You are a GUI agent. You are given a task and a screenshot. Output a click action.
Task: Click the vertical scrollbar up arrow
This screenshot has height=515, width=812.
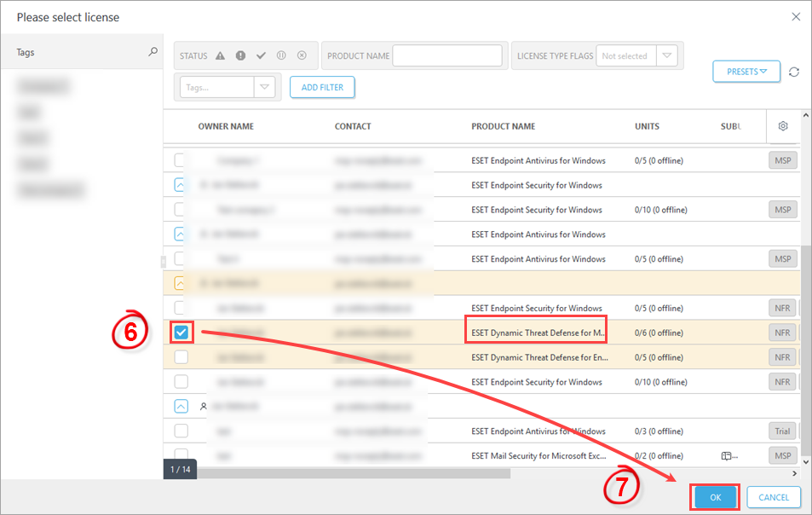pyautogui.click(x=806, y=115)
